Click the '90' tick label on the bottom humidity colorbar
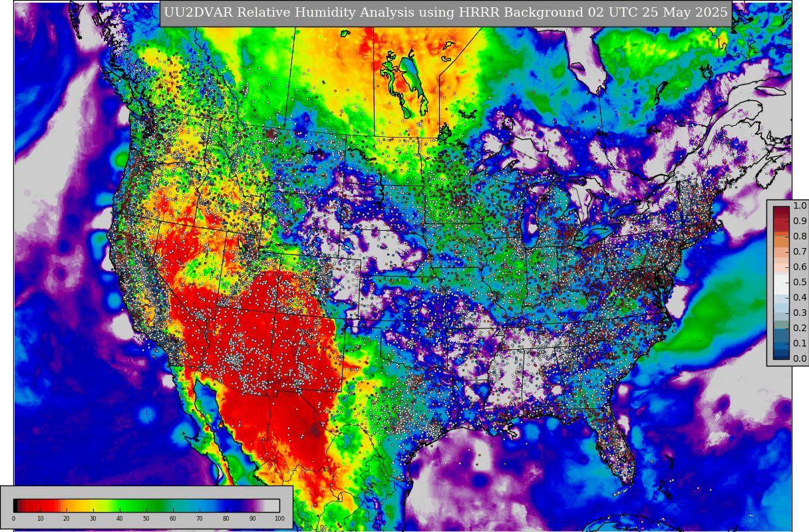The width and height of the screenshot is (809, 532). coord(253,519)
